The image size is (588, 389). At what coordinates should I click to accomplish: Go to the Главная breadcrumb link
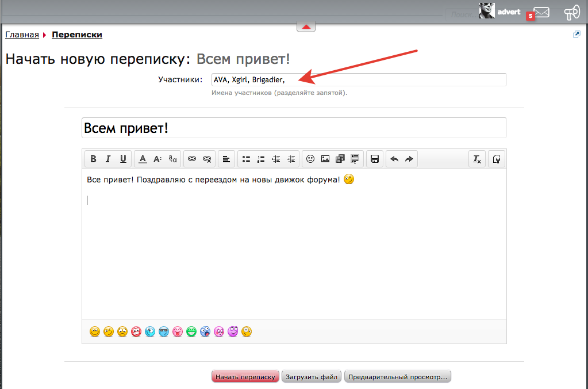pos(22,35)
